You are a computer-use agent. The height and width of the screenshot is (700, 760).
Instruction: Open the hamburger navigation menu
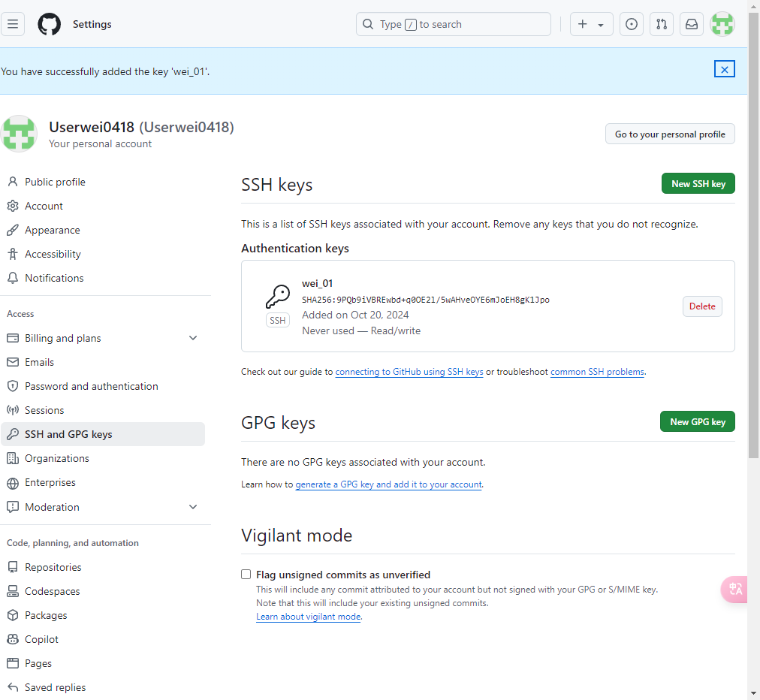tap(13, 24)
